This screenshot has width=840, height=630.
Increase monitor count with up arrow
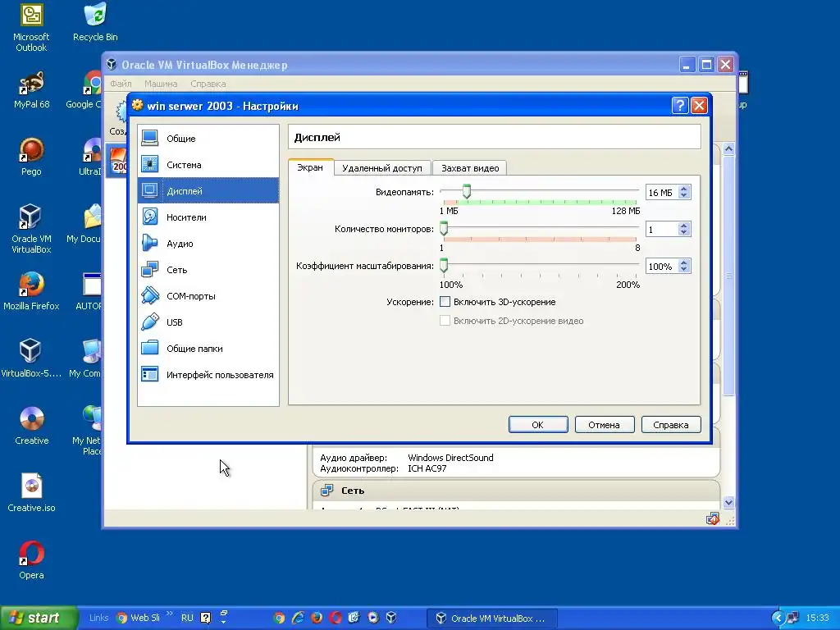(x=683, y=226)
